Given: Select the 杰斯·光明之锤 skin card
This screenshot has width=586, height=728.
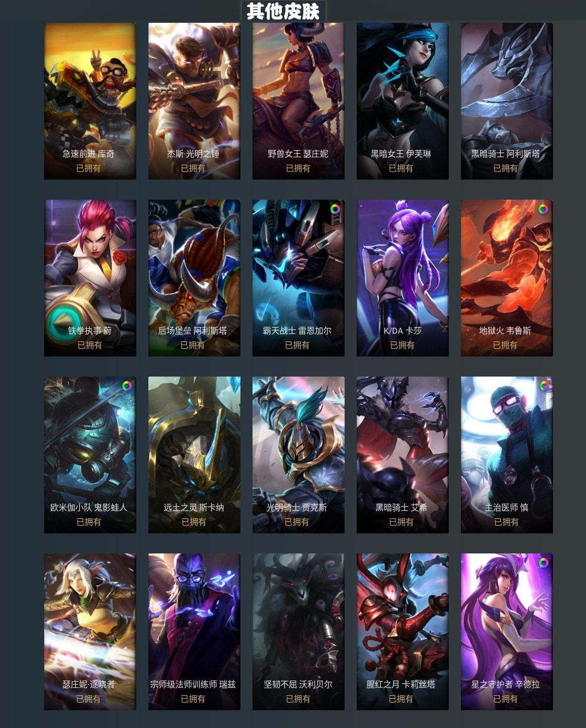Looking at the screenshot, I should pos(194,101).
